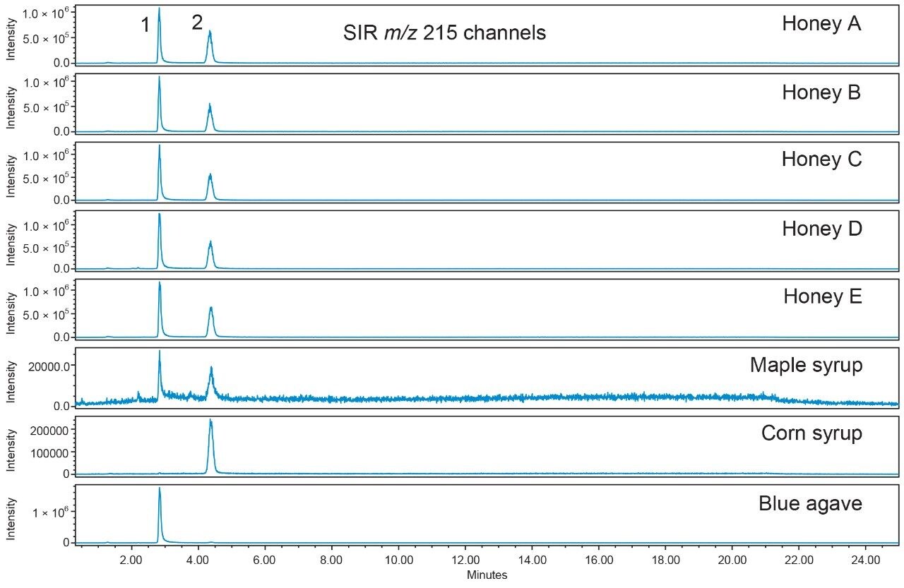Click the second peak in Honey C trace
Viewport: 904px width, 588px height.
point(210,186)
